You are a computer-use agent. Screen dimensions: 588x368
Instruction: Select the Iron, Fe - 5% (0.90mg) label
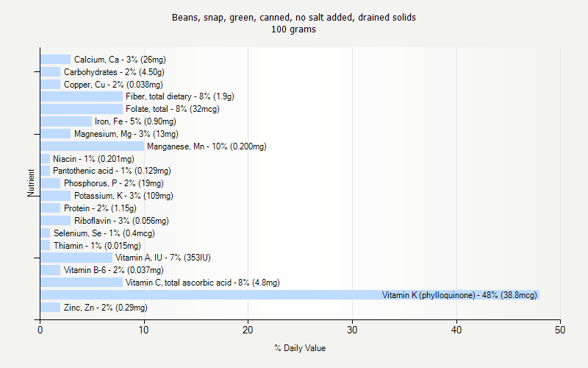(135, 121)
